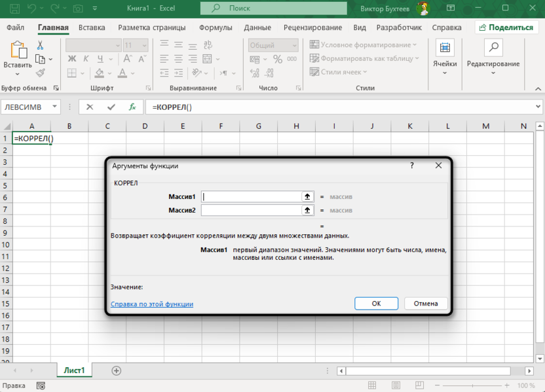Open the Вставка ribbon tab
545x392 pixels.
(x=92, y=27)
